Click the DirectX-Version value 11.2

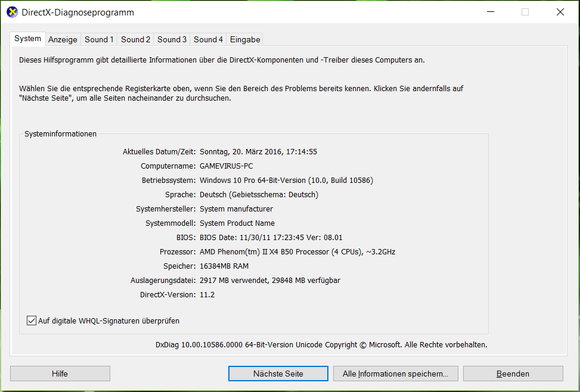tap(207, 295)
